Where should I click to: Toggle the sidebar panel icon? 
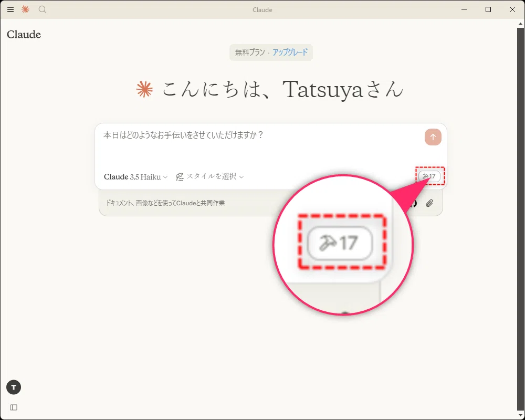pos(14,407)
